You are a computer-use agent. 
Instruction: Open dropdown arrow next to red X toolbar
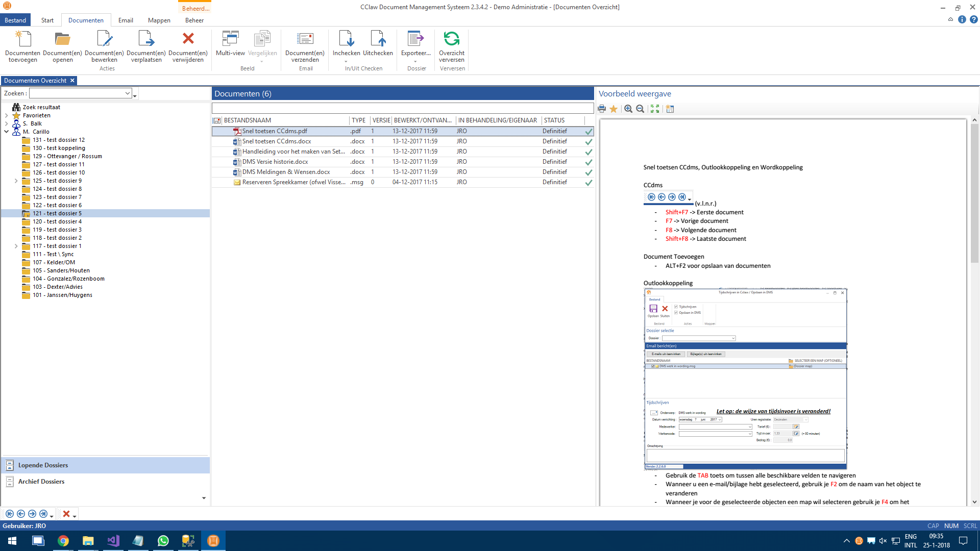click(75, 516)
